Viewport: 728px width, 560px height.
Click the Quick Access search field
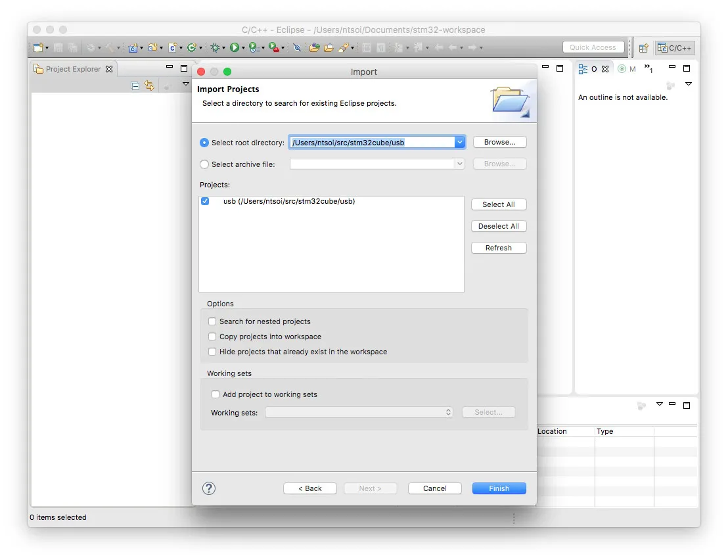[593, 47]
